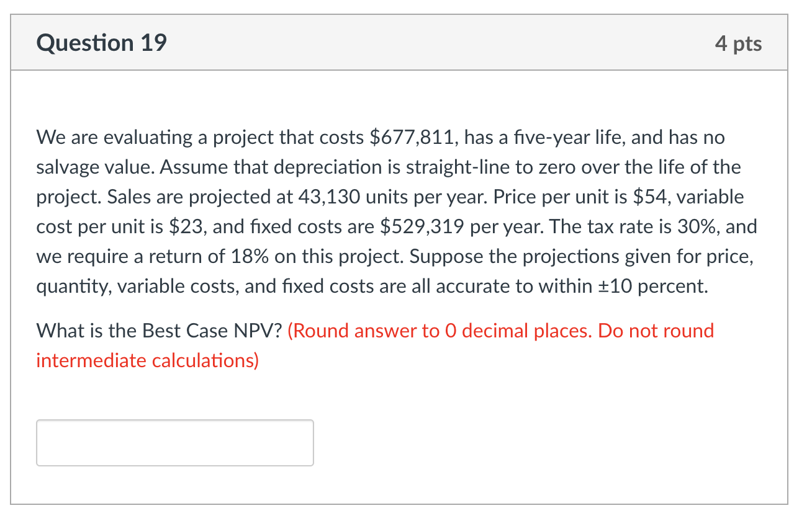Click the five-year life phrase
This screenshot has height=521, width=812.
pos(567,137)
